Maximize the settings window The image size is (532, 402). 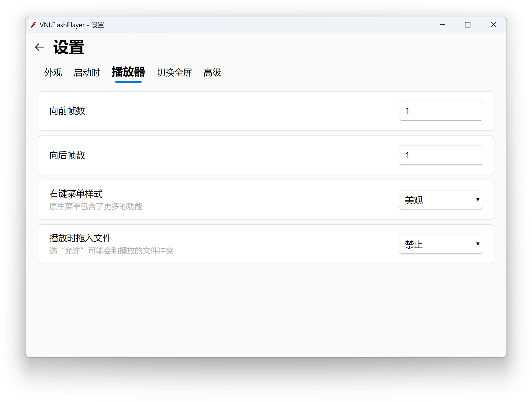[x=468, y=25]
